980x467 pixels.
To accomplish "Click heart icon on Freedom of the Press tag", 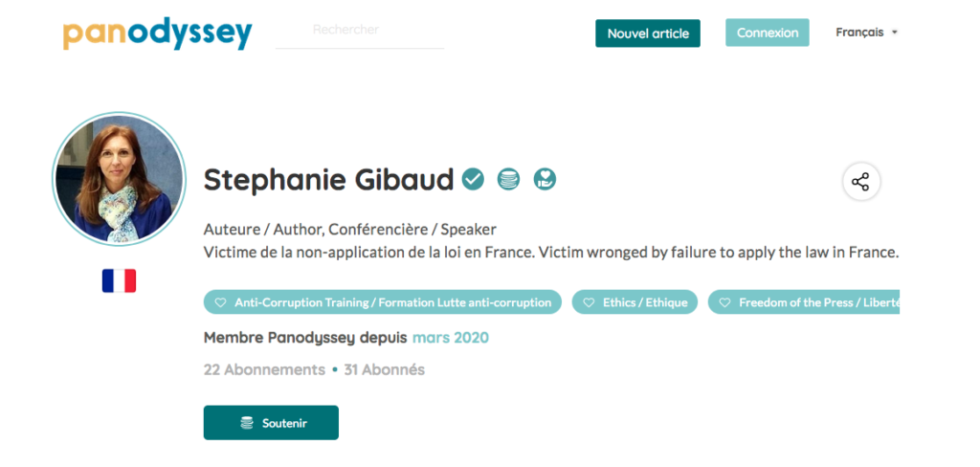I will 724,302.
